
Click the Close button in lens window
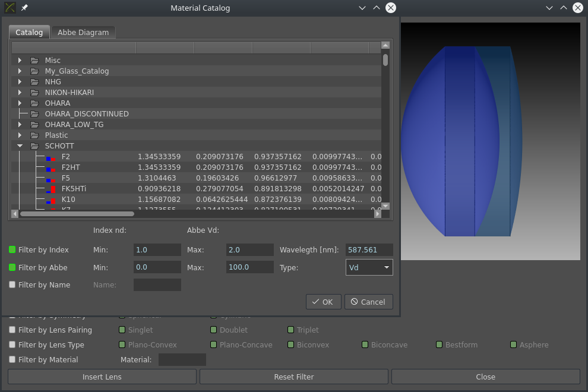click(486, 377)
